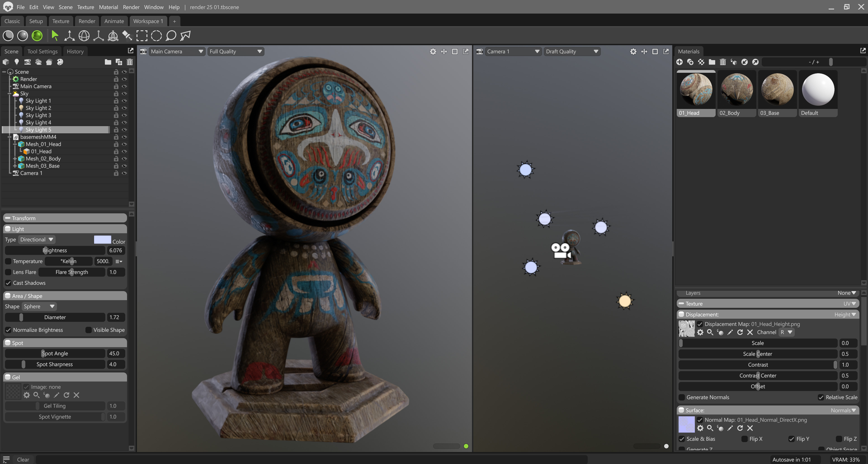This screenshot has height=464, width=868.
Task: Duplicate selected material
Action: tap(690, 62)
